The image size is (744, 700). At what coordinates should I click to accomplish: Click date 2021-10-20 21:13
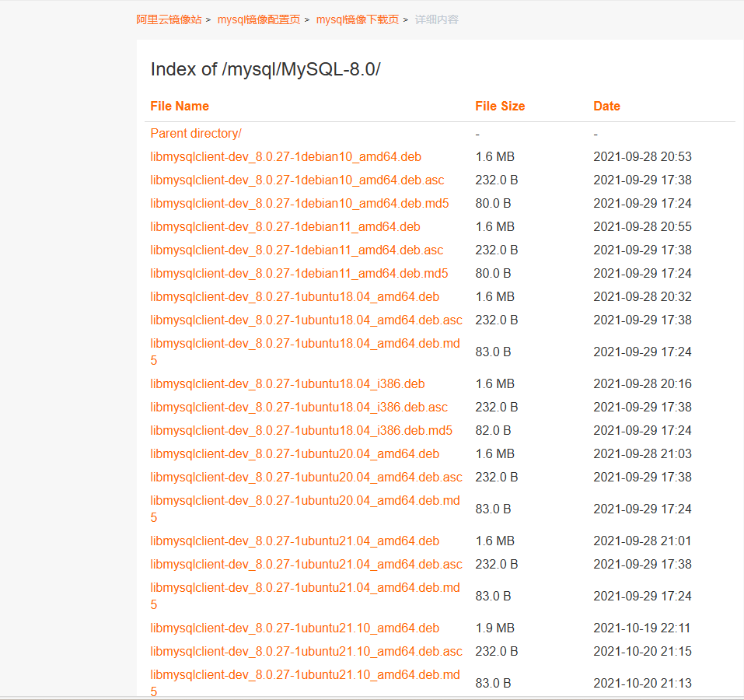pyautogui.click(x=642, y=683)
